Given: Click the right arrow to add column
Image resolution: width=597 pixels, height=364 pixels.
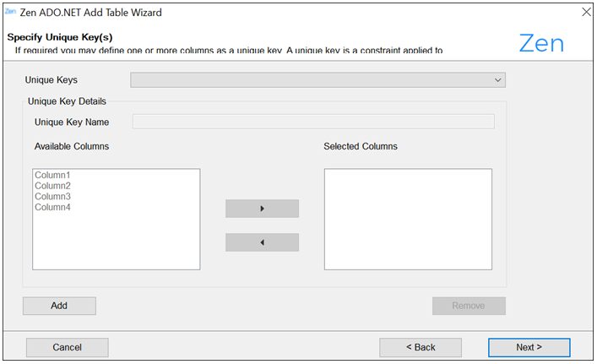Looking at the screenshot, I should 262,209.
